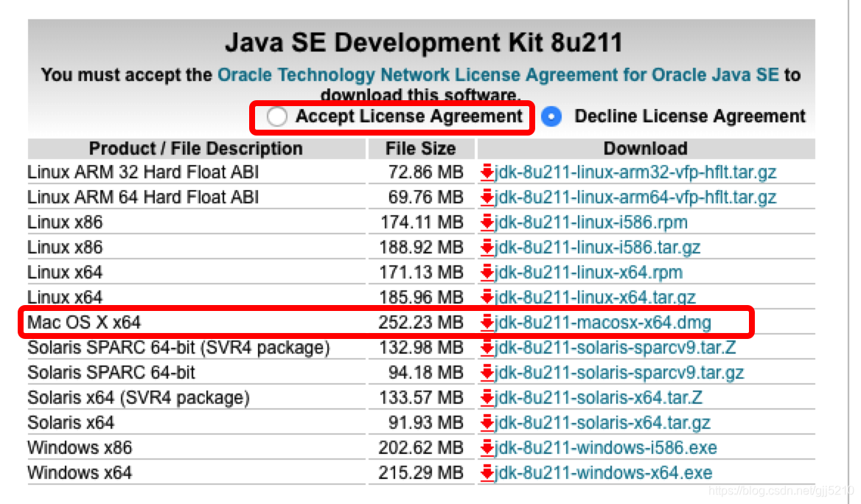
Task: Click the 252.23 MB file size cell
Action: pos(421,322)
